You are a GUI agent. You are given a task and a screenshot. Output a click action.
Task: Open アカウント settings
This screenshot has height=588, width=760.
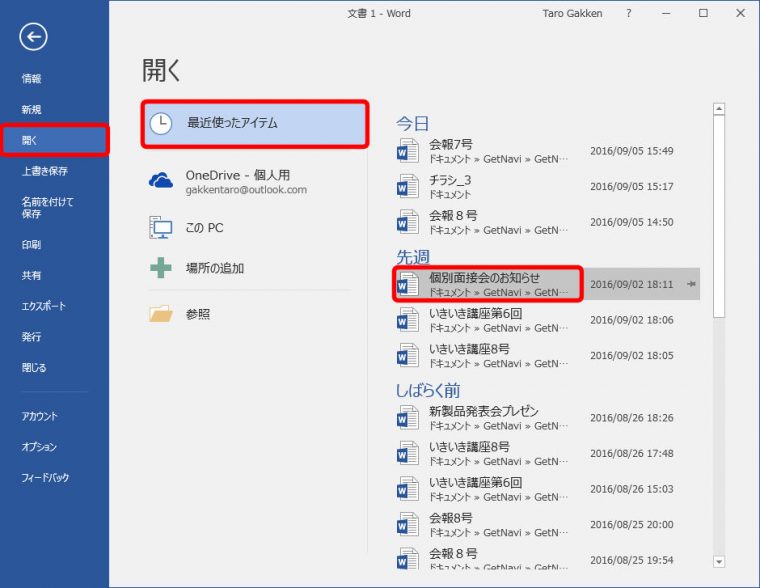pyautogui.click(x=39, y=416)
